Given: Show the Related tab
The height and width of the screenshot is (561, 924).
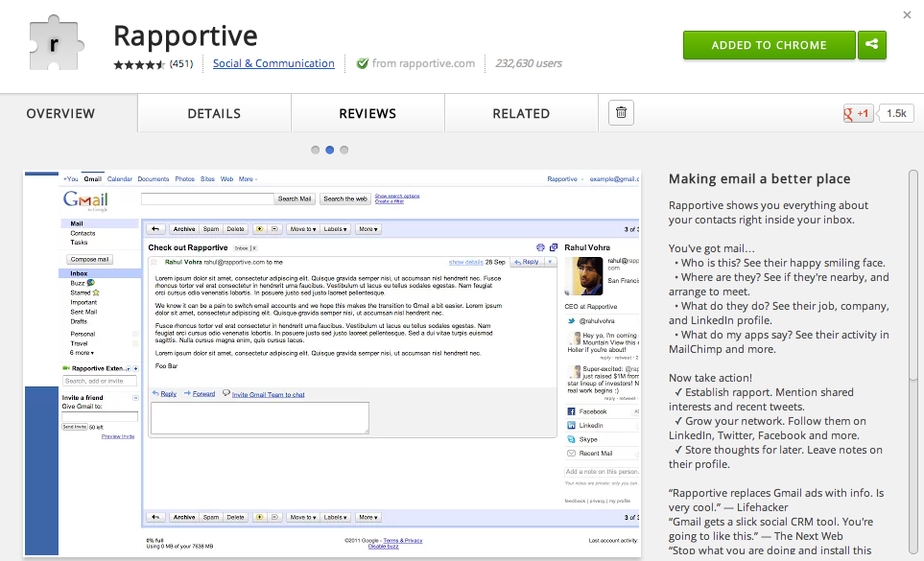Looking at the screenshot, I should [522, 113].
